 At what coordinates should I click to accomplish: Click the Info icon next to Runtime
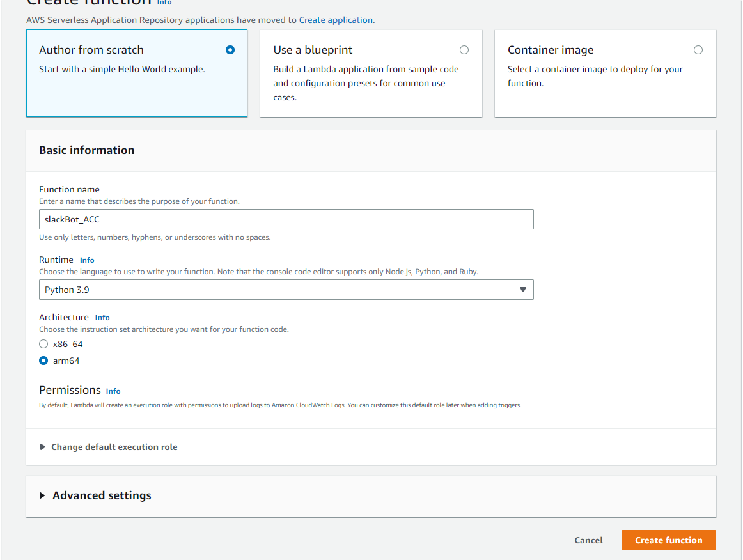(87, 260)
